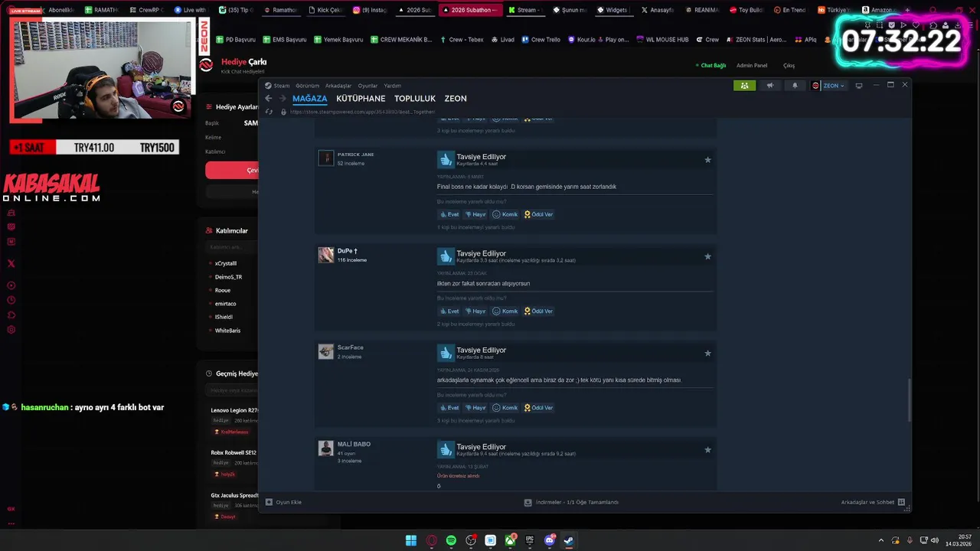
Task: Open Discord from the Windows taskbar
Action: [549, 540]
